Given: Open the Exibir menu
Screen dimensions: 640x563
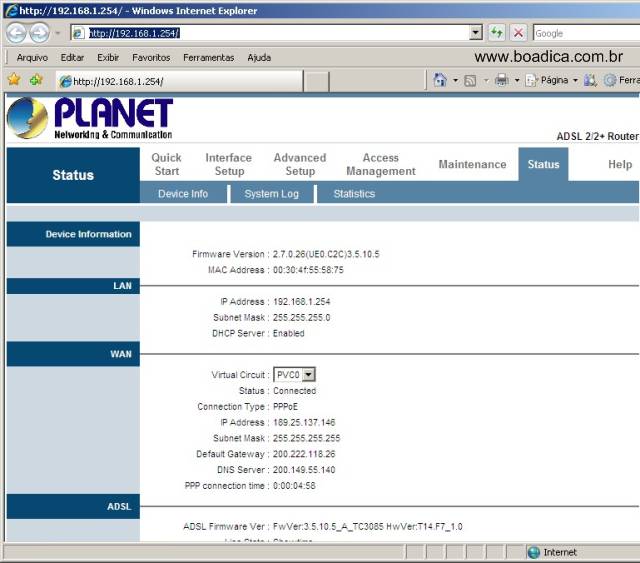Looking at the screenshot, I should coord(108,58).
